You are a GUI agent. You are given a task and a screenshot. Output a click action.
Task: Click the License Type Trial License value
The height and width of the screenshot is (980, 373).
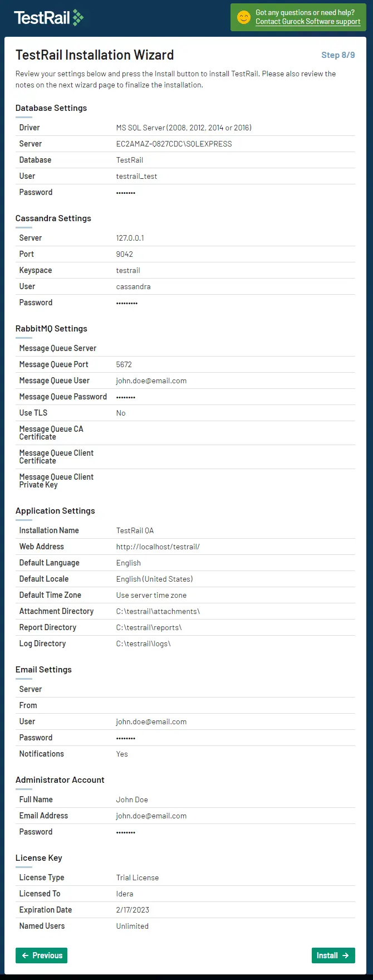tap(138, 878)
